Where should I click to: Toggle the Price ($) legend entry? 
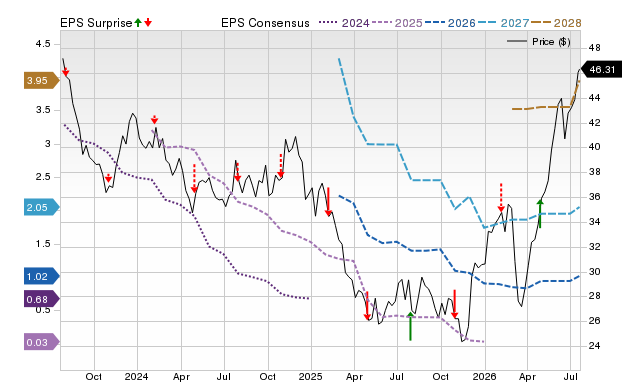539,42
